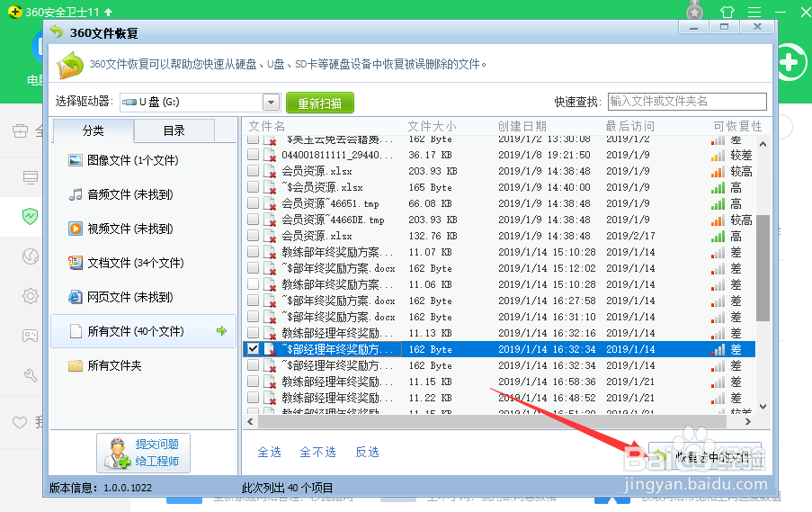Click the 重新扫描 rescan button
This screenshot has height=512, width=812.
point(320,103)
